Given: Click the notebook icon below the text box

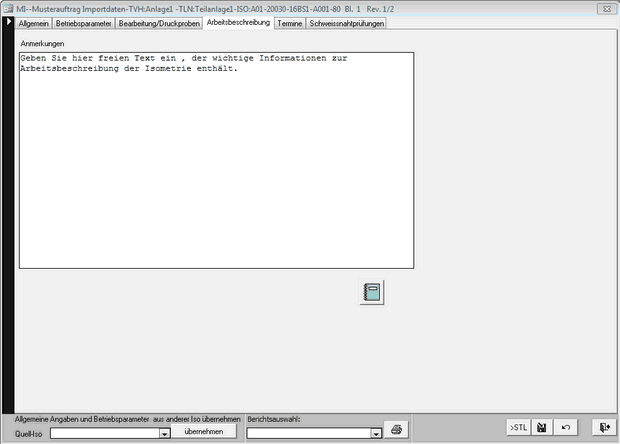Looking at the screenshot, I should pos(371,292).
